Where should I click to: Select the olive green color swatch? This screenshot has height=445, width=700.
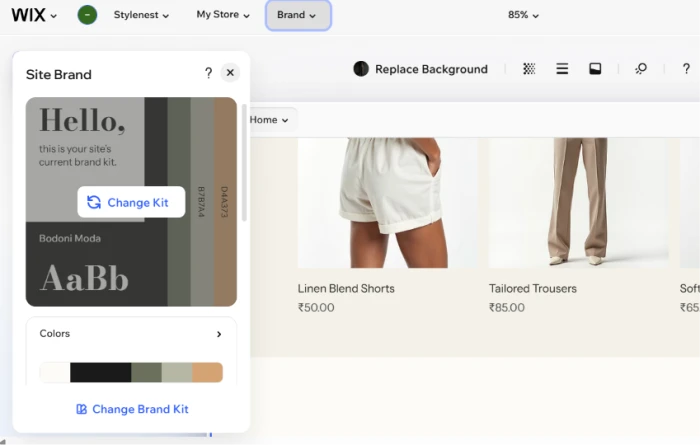(x=146, y=372)
